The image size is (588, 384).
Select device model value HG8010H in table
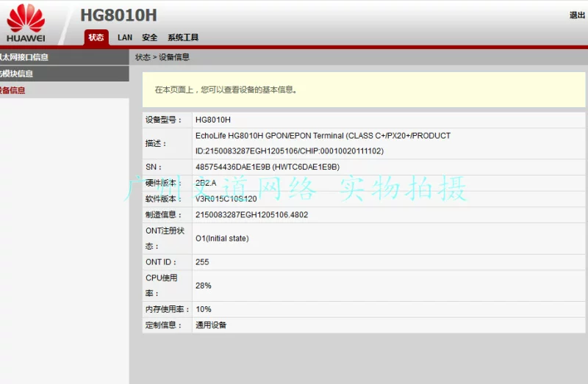[x=213, y=120]
